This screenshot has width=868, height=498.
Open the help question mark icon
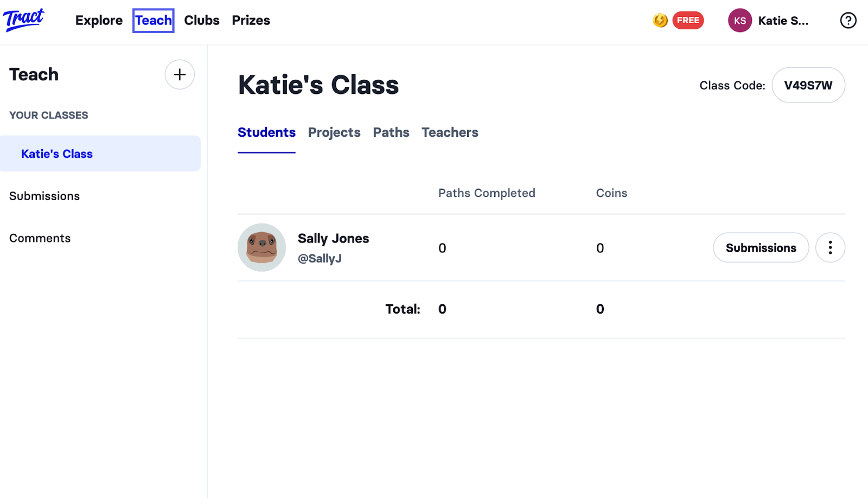[x=848, y=21]
